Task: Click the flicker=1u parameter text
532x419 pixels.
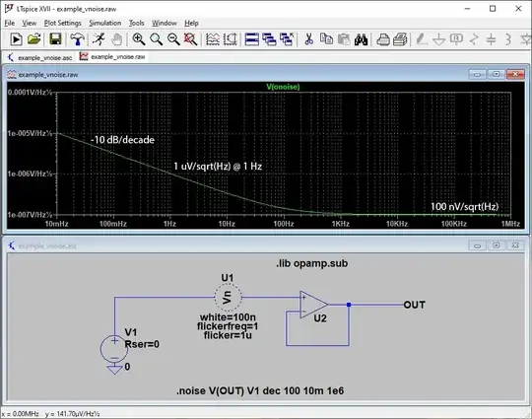Action: [228, 335]
